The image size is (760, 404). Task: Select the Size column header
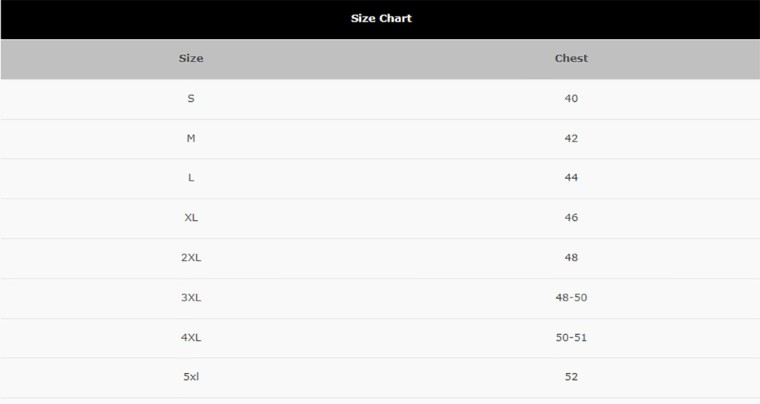191,58
